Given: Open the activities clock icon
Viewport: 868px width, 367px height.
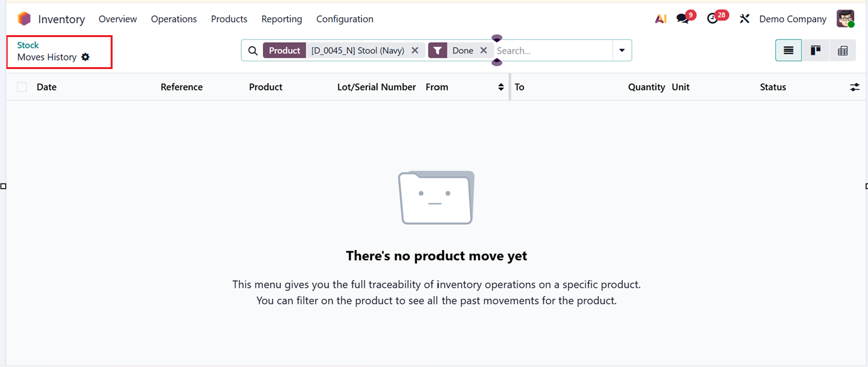Looking at the screenshot, I should [713, 19].
